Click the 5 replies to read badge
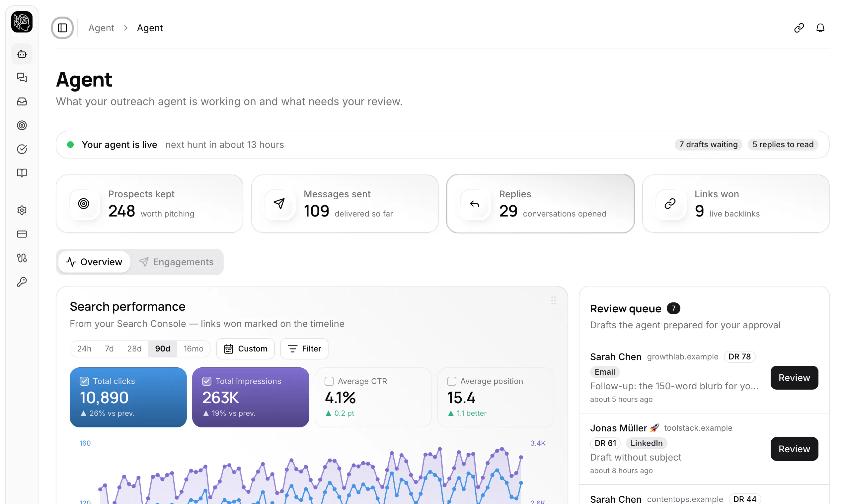The image size is (843, 504). click(783, 144)
